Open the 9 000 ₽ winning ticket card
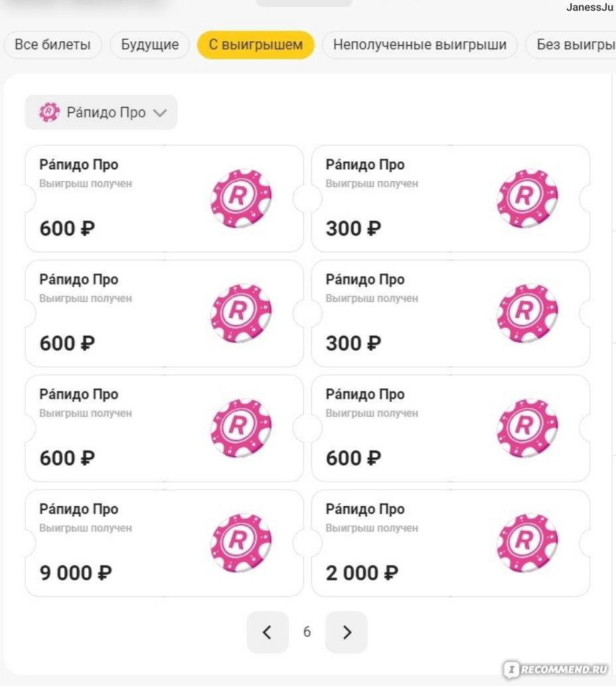 click(164, 543)
